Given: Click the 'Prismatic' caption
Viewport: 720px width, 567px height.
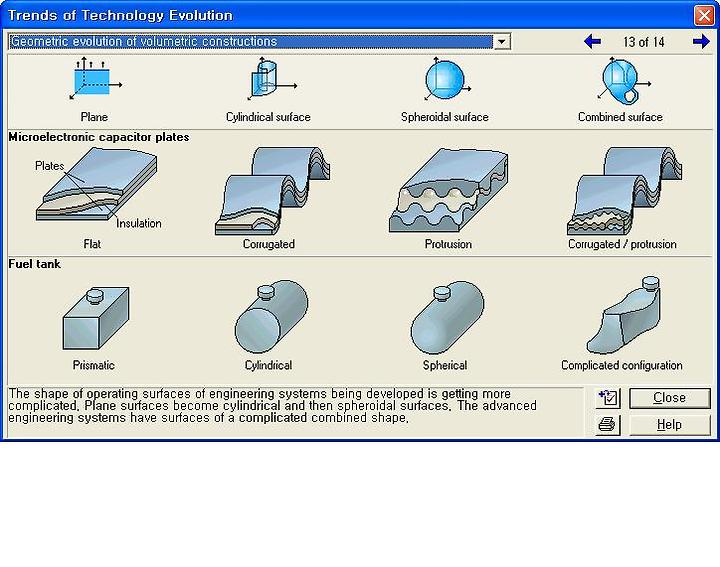Looking at the screenshot, I should coord(94,365).
